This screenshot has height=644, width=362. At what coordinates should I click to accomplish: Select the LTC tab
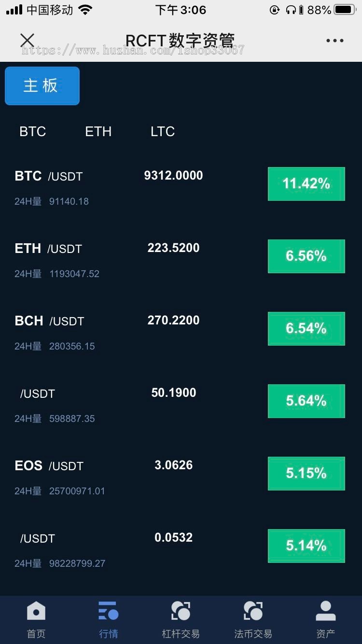162,131
